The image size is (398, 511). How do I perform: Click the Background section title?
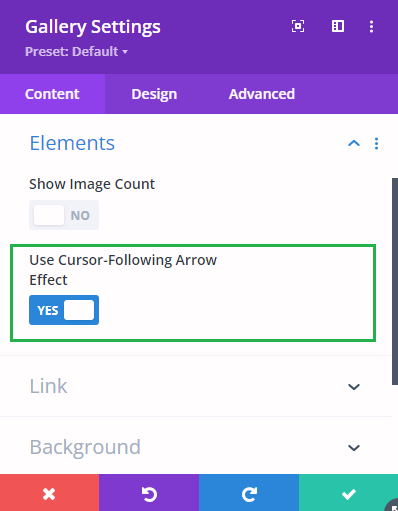point(85,447)
